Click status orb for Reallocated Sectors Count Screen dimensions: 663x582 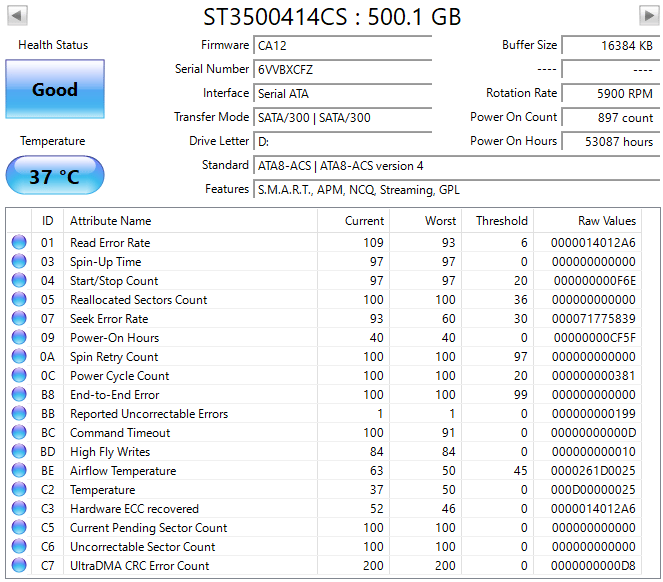[x=19, y=299]
